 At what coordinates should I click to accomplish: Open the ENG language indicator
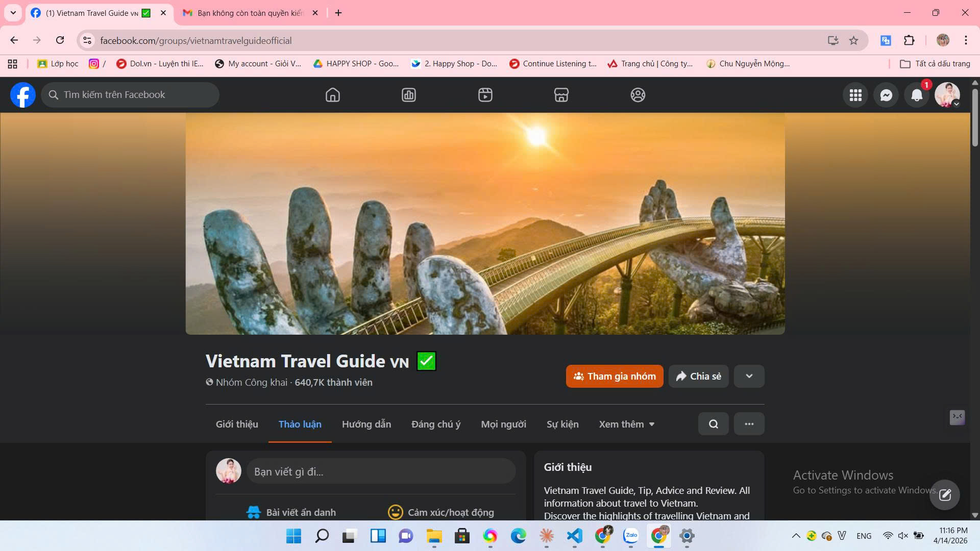[864, 536]
